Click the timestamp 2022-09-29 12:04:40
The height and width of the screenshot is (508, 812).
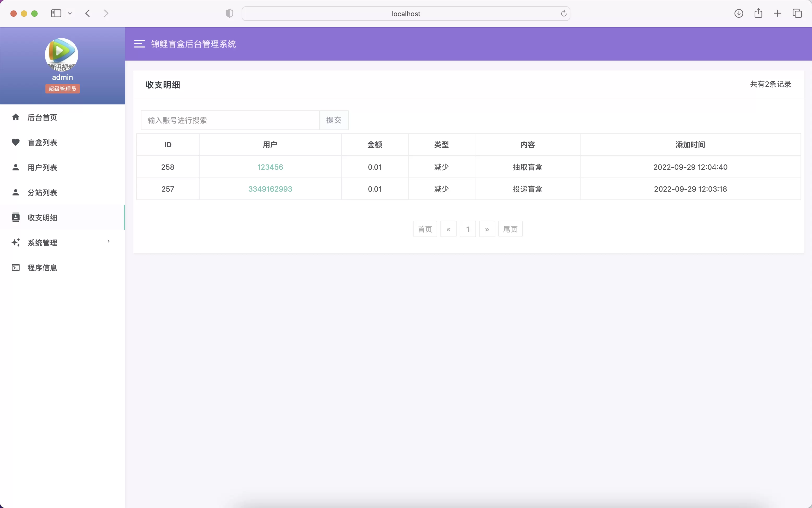(690, 167)
